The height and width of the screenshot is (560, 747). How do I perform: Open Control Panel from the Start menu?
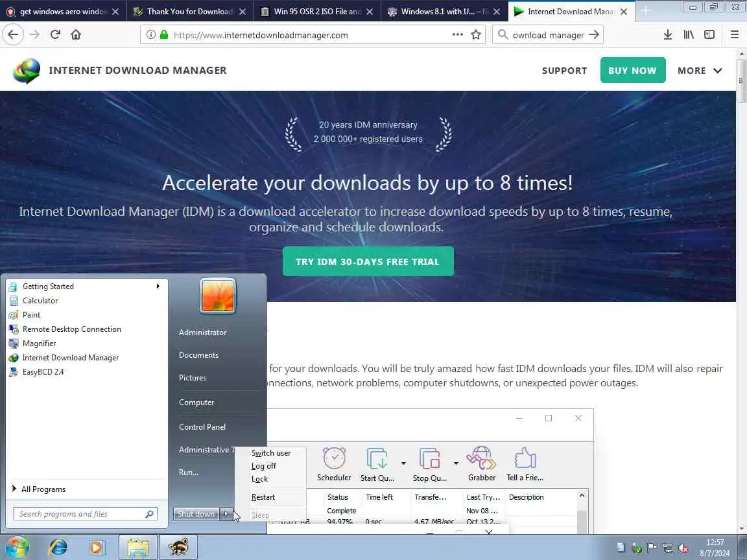click(x=202, y=426)
